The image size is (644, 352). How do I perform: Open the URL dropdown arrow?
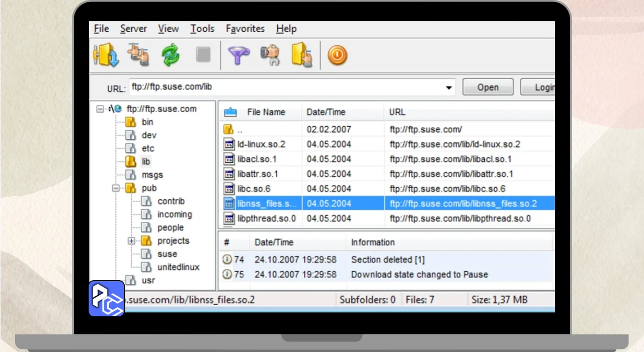(448, 87)
